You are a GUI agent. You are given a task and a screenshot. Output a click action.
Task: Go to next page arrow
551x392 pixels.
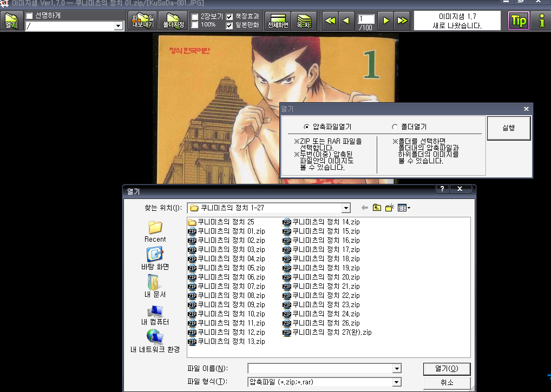(386, 21)
